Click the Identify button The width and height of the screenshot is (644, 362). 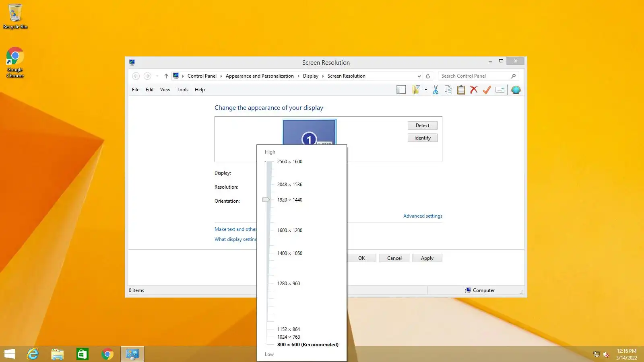point(422,138)
